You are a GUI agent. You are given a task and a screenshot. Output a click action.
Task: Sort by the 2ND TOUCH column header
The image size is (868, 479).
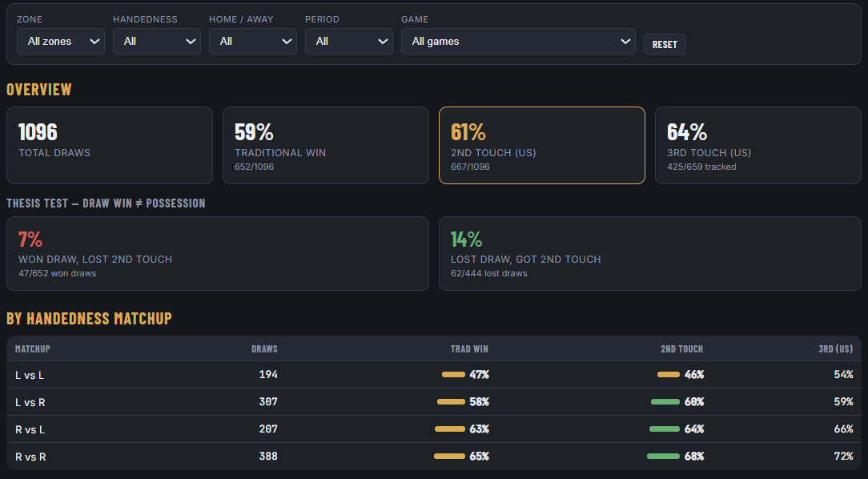[681, 349]
